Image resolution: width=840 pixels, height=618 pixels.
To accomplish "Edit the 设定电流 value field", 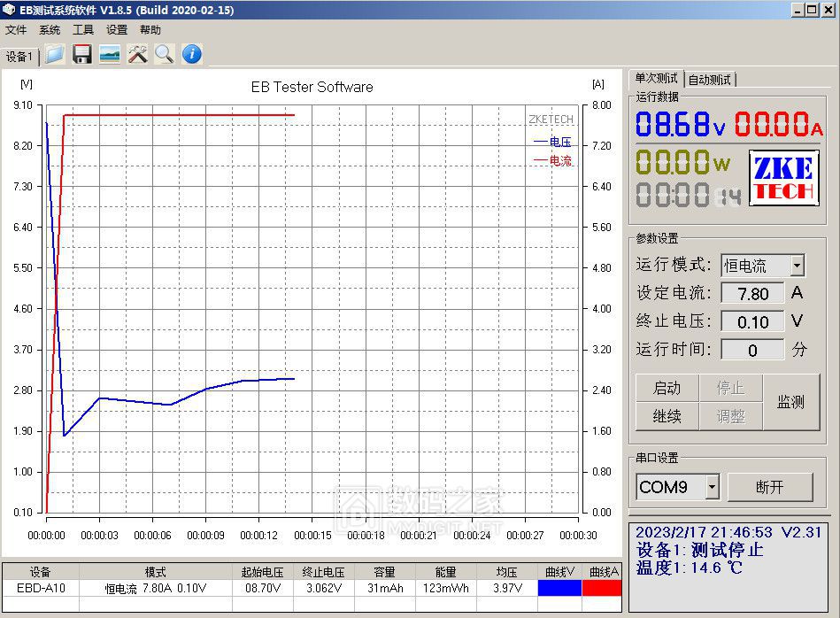I will coord(752,293).
